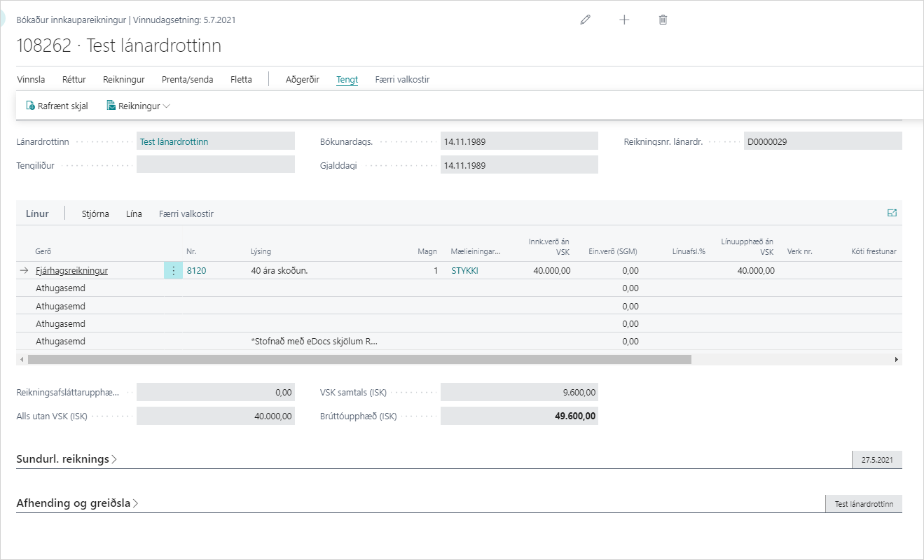Click the scrollbar right arrow
The width and height of the screenshot is (924, 560).
pyautogui.click(x=897, y=359)
